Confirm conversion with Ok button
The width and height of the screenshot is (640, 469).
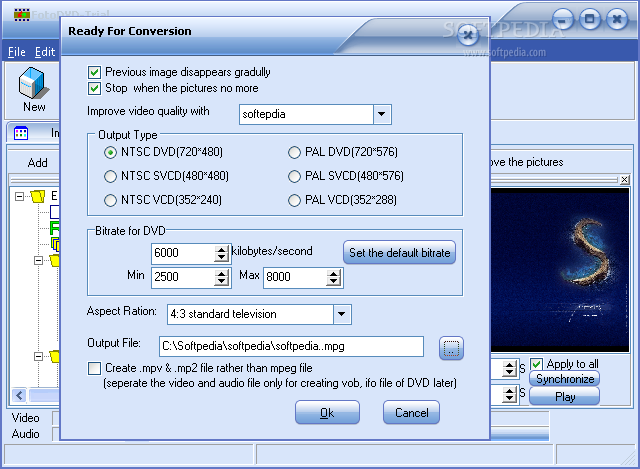coord(327,413)
